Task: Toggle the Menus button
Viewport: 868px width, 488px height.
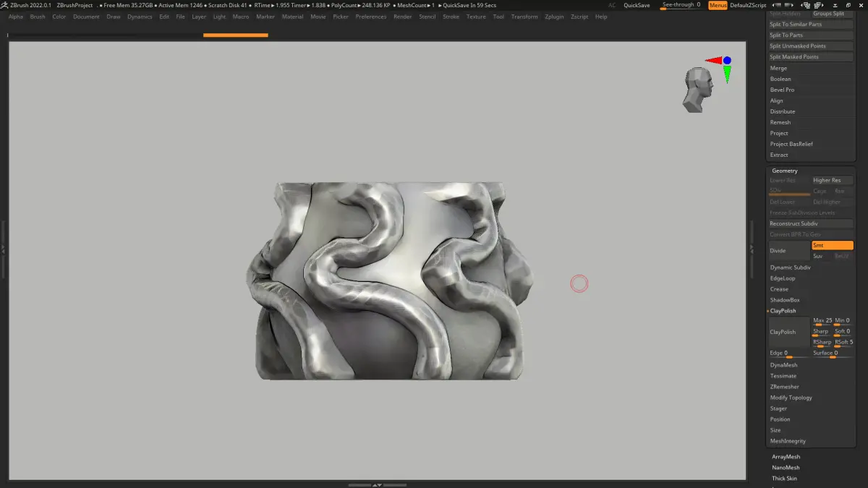Action: tap(718, 5)
